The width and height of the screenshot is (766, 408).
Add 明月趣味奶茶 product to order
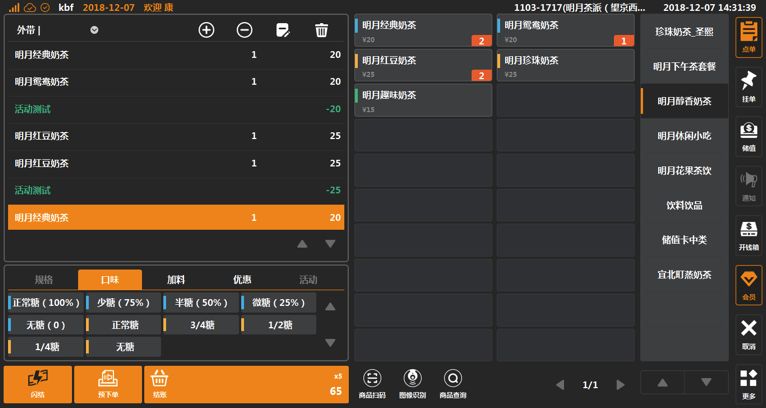(x=423, y=101)
